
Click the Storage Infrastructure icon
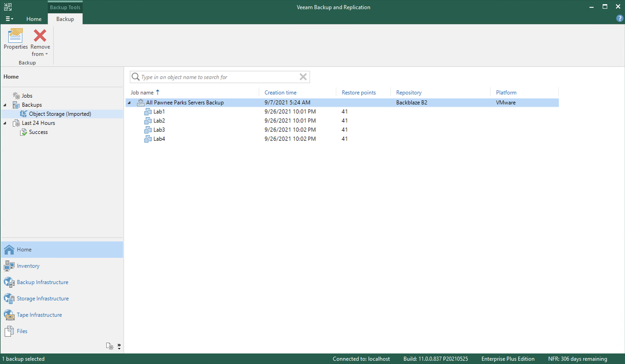(x=9, y=299)
